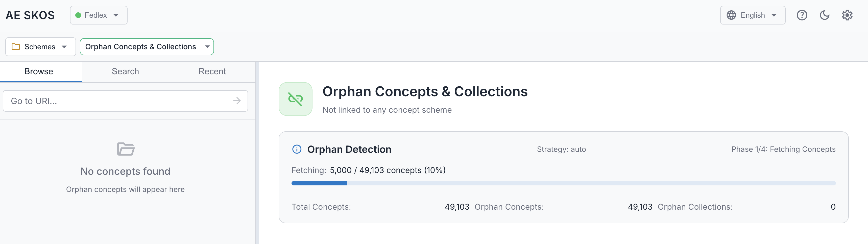868x244 pixels.
Task: Open the Fedlex endpoint dropdown
Action: (98, 15)
